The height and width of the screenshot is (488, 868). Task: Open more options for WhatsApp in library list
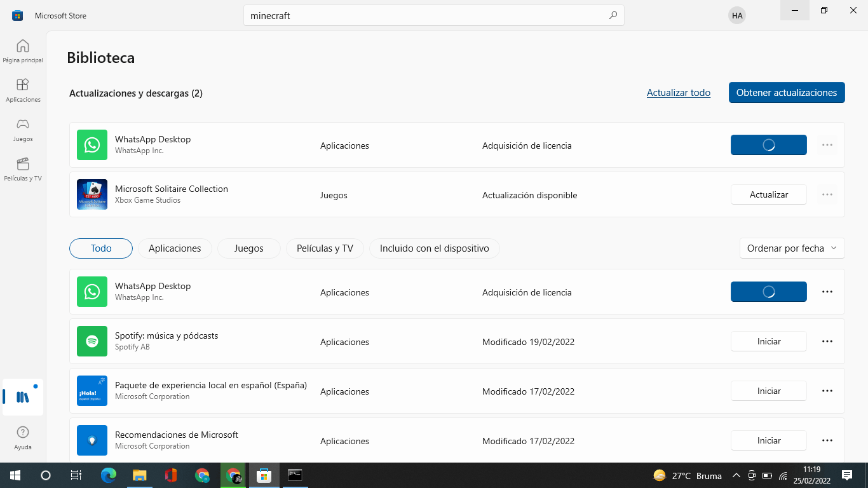(827, 292)
